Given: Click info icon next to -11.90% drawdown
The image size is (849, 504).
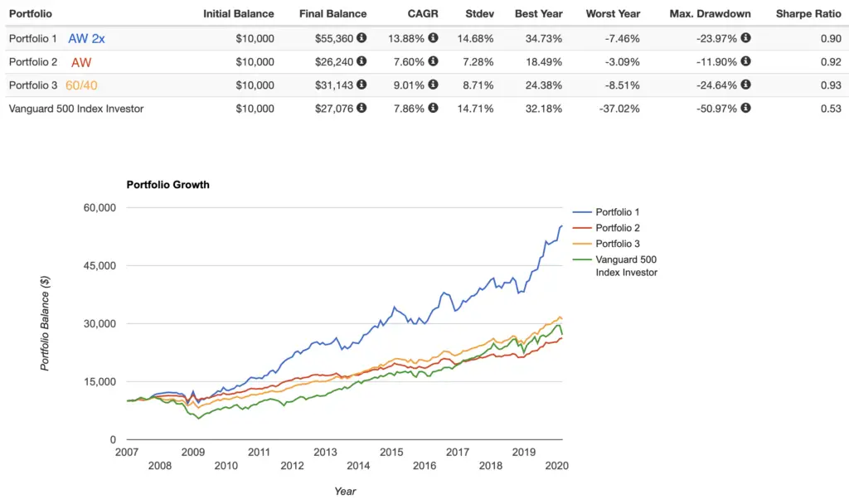Looking at the screenshot, I should [x=745, y=61].
